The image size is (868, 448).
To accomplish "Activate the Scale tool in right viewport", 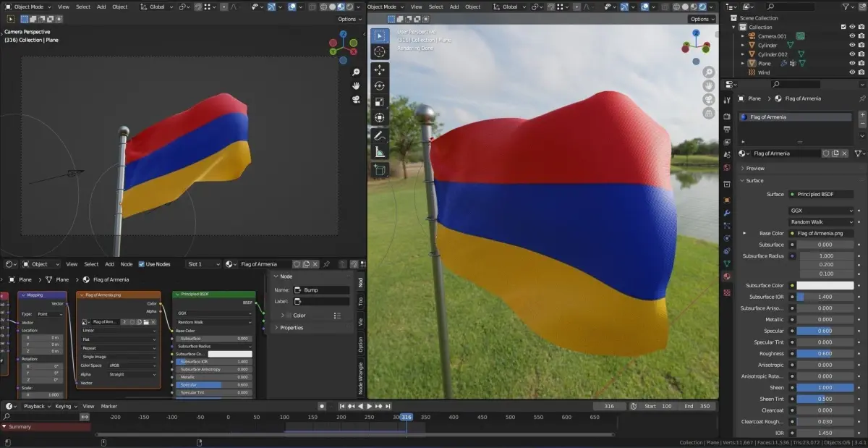I will (380, 102).
